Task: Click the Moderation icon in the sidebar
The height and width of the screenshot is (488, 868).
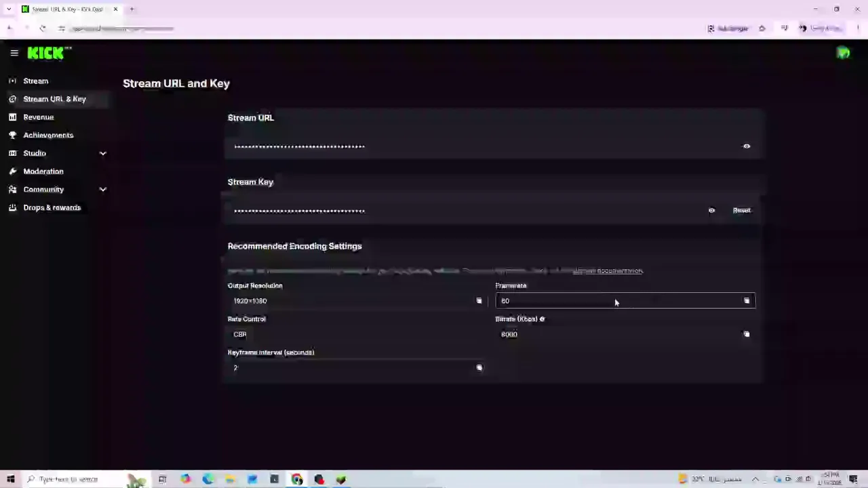Action: (x=12, y=171)
